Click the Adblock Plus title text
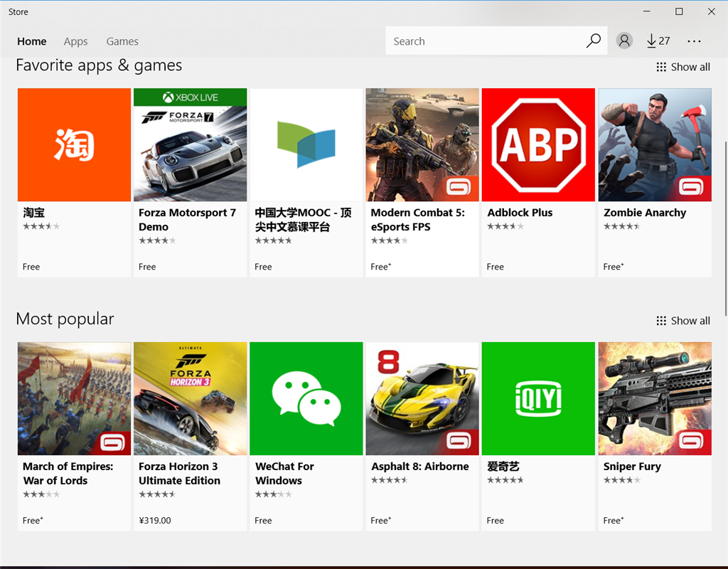 (520, 213)
